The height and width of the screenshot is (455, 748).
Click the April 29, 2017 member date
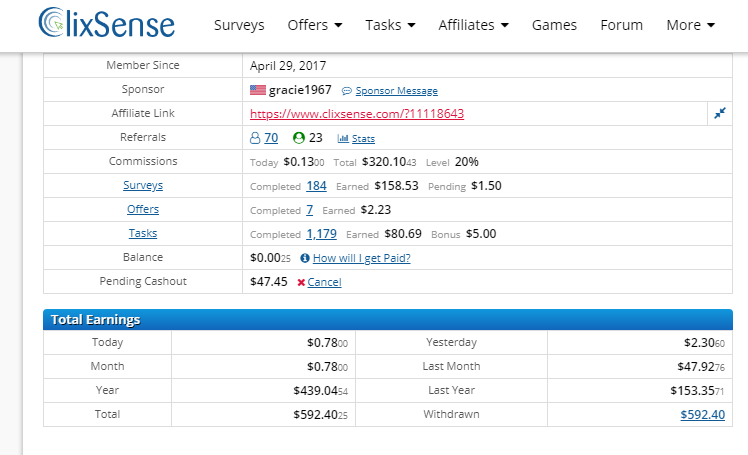pos(288,66)
